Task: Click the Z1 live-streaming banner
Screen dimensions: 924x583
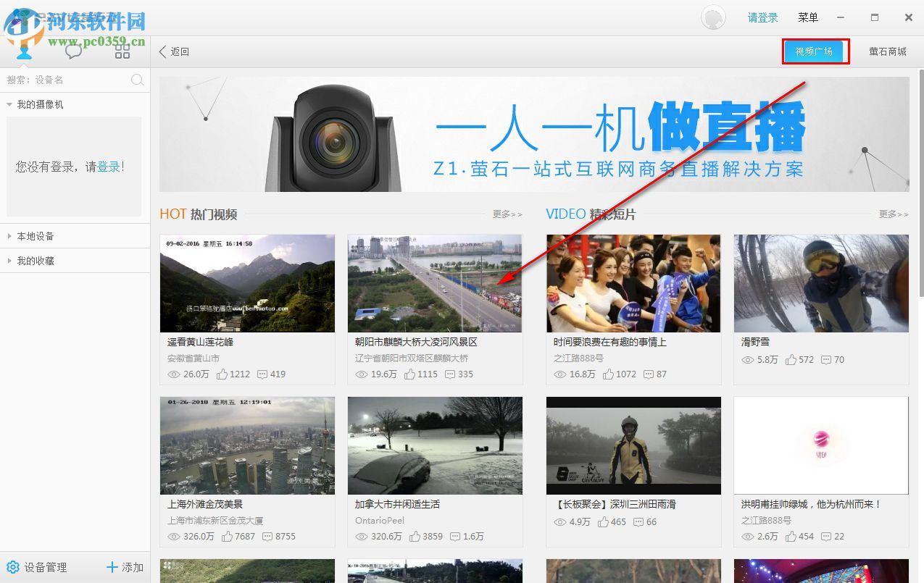Action: 534,134
